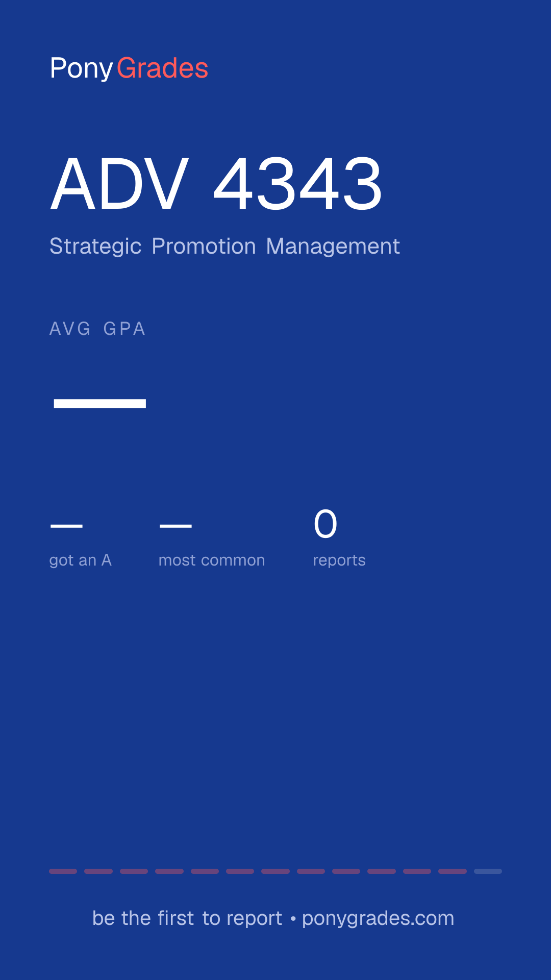This screenshot has height=980, width=551.
Task: Click the be the first to report text
Action: [x=187, y=918]
